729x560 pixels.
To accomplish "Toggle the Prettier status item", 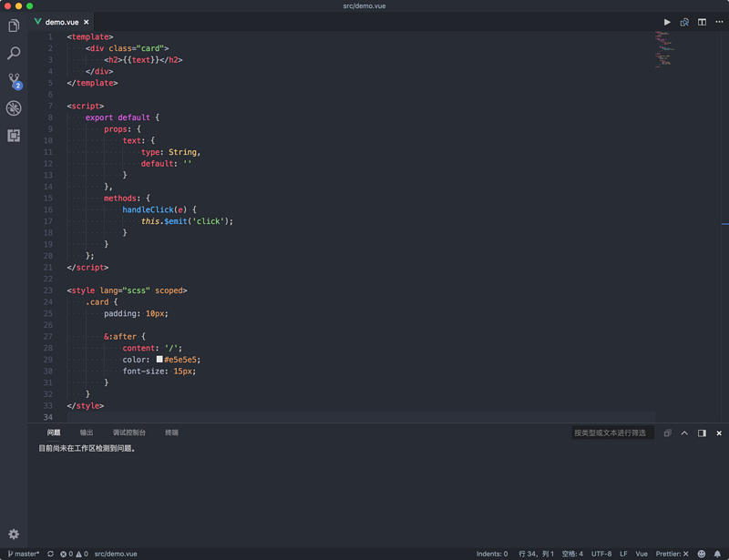I will pos(672,554).
